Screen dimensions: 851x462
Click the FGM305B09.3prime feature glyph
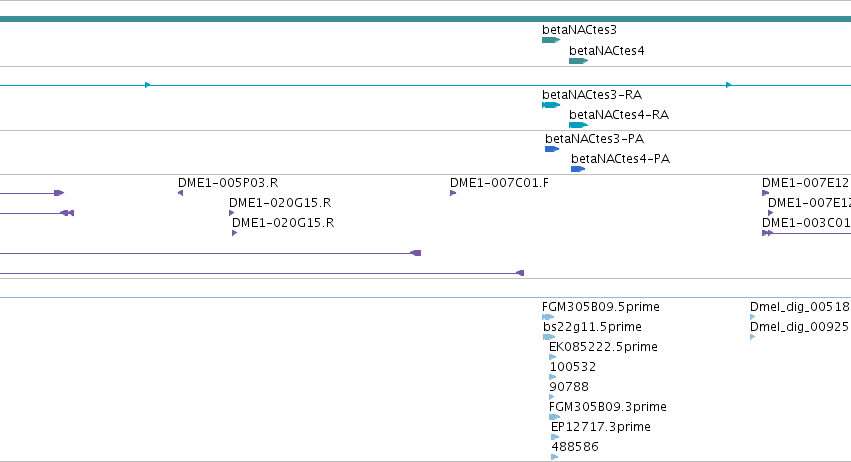pyautogui.click(x=555, y=417)
